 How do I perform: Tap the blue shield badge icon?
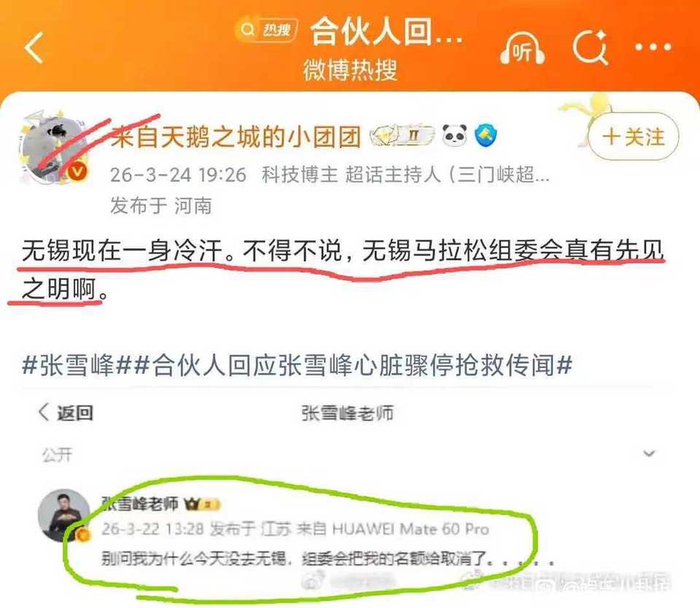click(x=486, y=136)
